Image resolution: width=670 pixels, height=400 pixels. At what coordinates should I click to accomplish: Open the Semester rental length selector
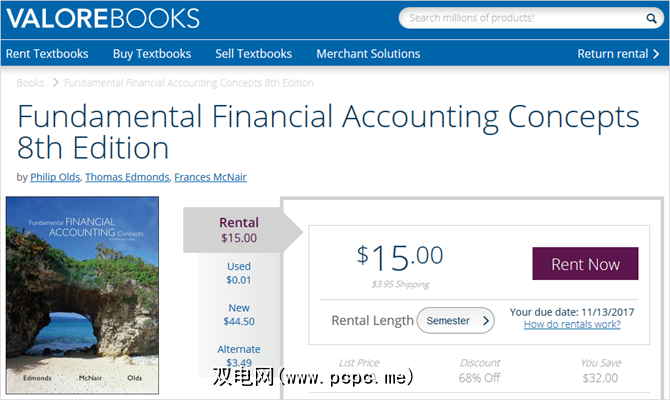tap(455, 321)
